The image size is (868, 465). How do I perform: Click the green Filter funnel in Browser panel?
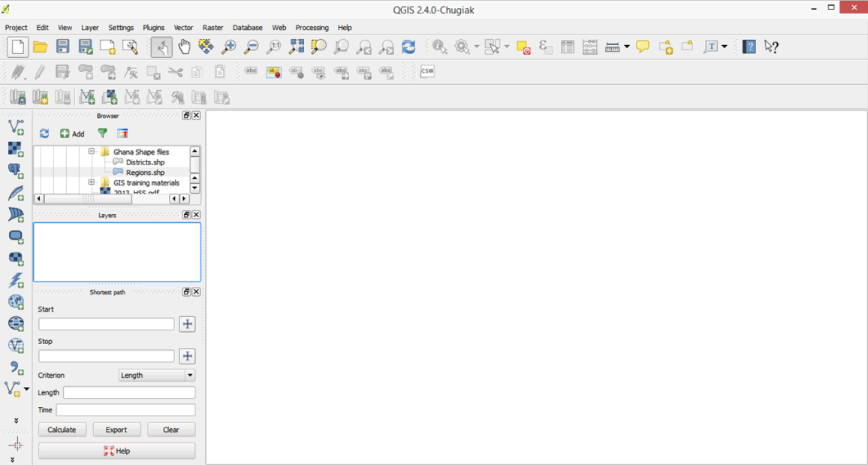[102, 134]
